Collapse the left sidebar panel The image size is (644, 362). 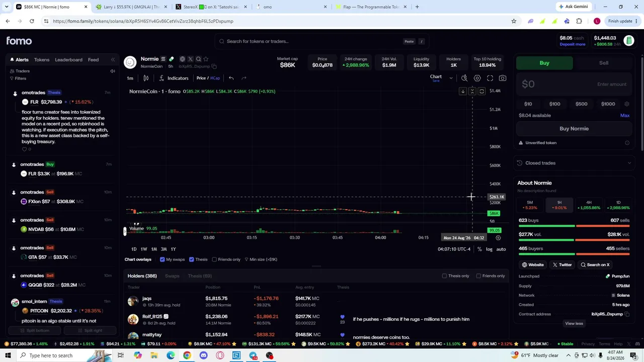point(113,60)
